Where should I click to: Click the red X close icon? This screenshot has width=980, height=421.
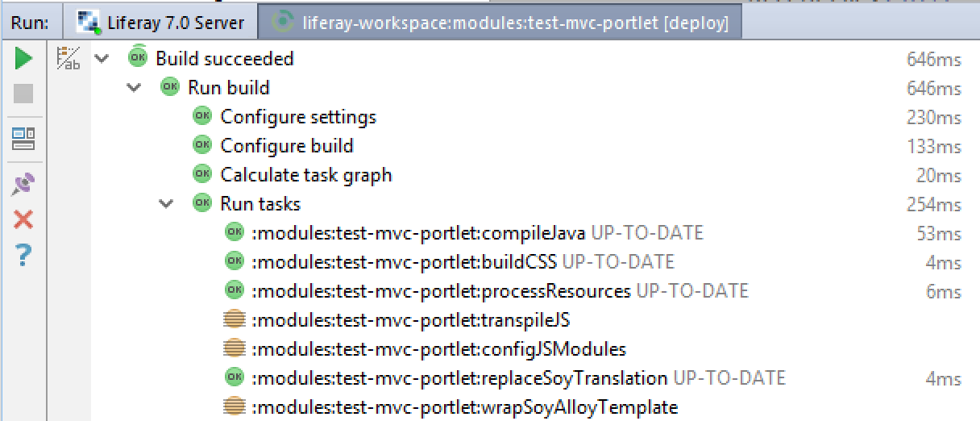point(23,219)
